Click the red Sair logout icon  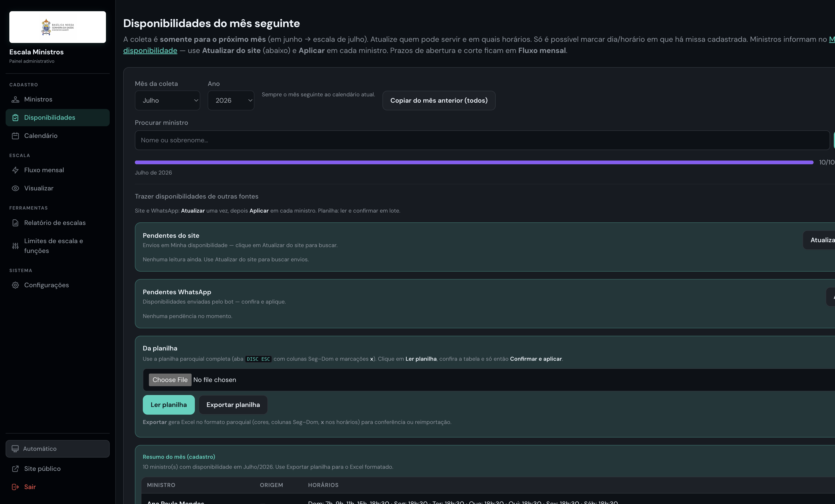15,487
